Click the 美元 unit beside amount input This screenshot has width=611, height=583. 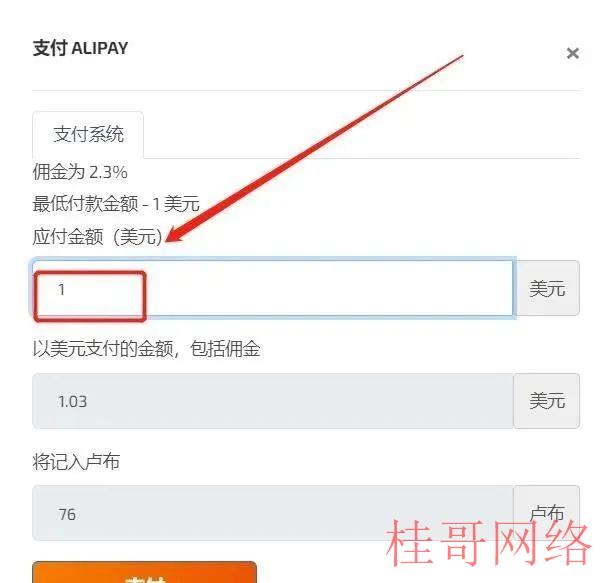tap(547, 288)
